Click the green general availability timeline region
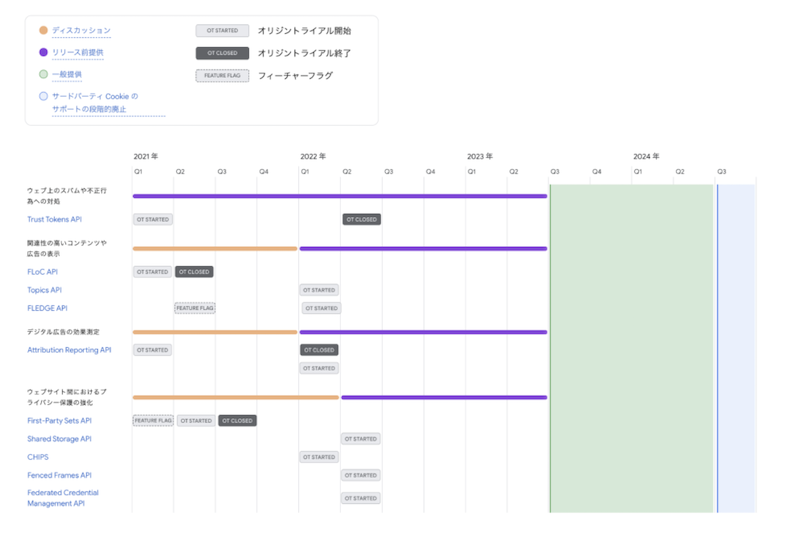800x546 pixels. click(632, 348)
